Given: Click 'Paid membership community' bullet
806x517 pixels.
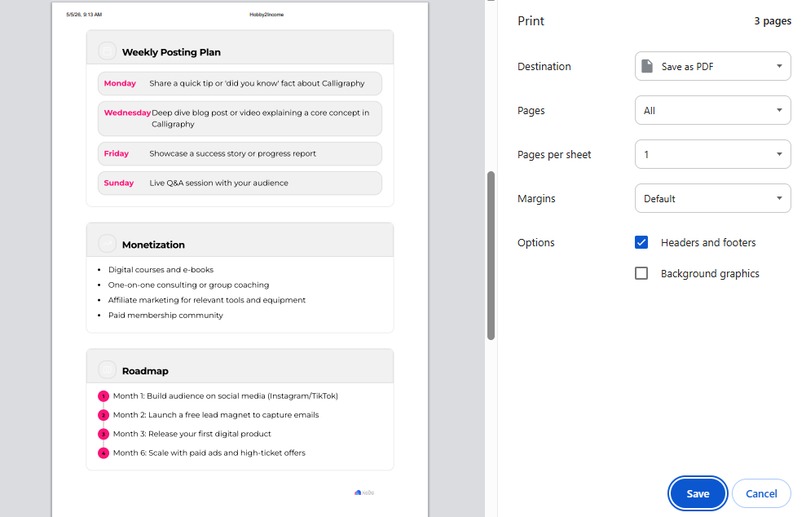Looking at the screenshot, I should (x=165, y=315).
